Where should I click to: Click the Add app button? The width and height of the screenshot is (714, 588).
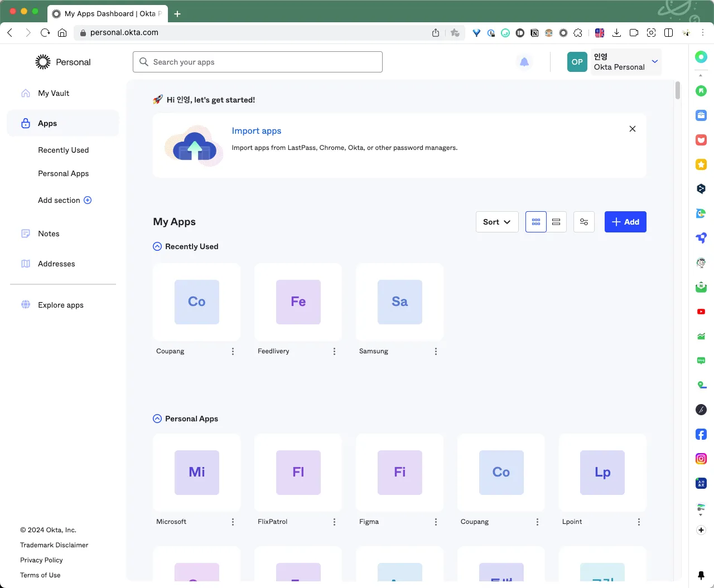click(625, 222)
